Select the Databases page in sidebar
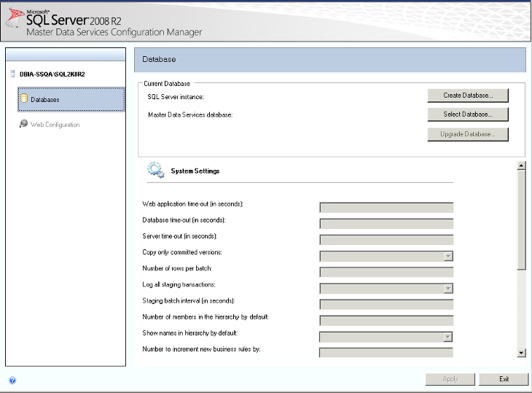Screen dimensions: 532x393 click(x=71, y=99)
